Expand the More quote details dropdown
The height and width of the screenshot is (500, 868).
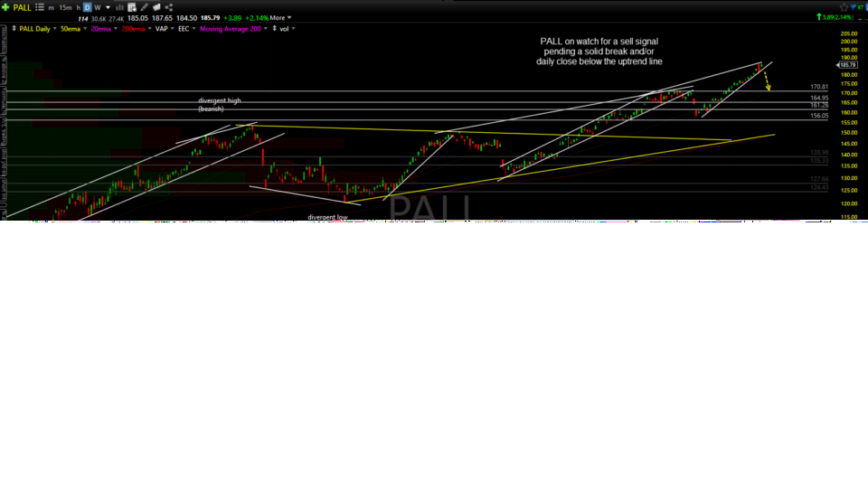(x=280, y=18)
